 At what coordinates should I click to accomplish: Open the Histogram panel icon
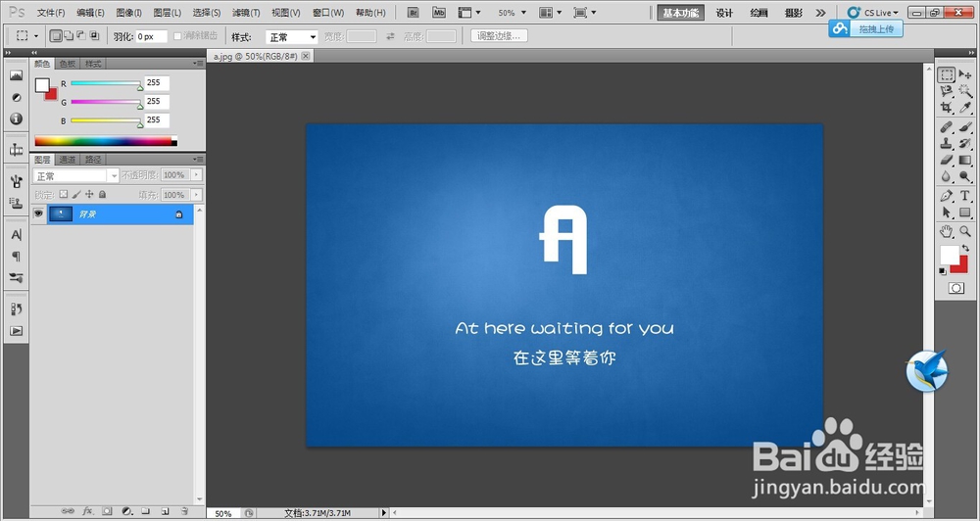[x=17, y=75]
